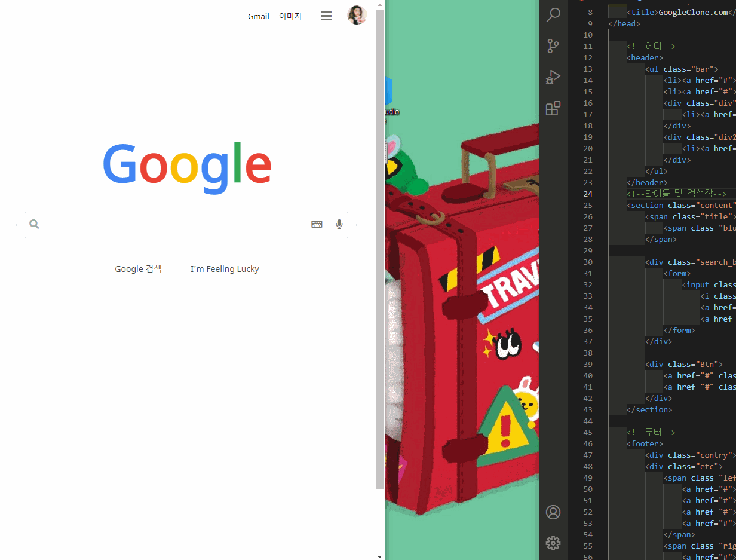Click the <footer> tag on line 46
736x560 pixels.
pos(645,443)
